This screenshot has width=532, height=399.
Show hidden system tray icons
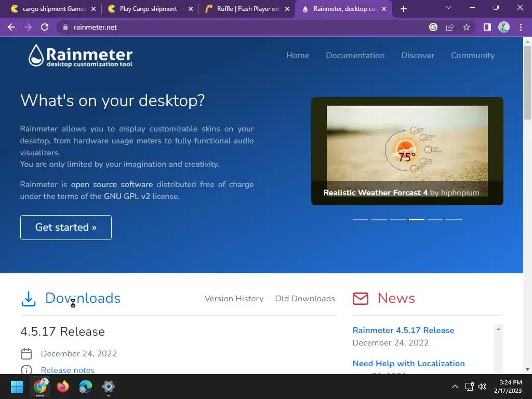click(x=455, y=387)
